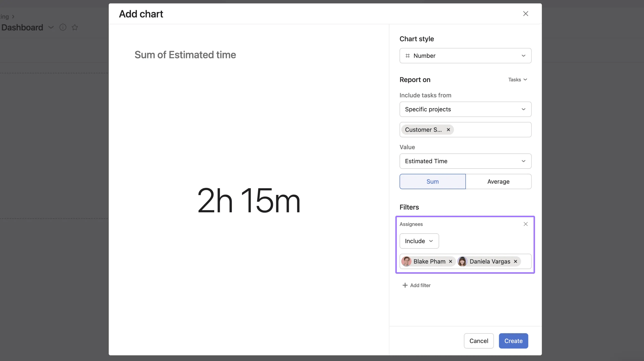Viewport: 644px width, 361px height.
Task: Remove Daniela Vargas from assignees
Action: (515, 261)
